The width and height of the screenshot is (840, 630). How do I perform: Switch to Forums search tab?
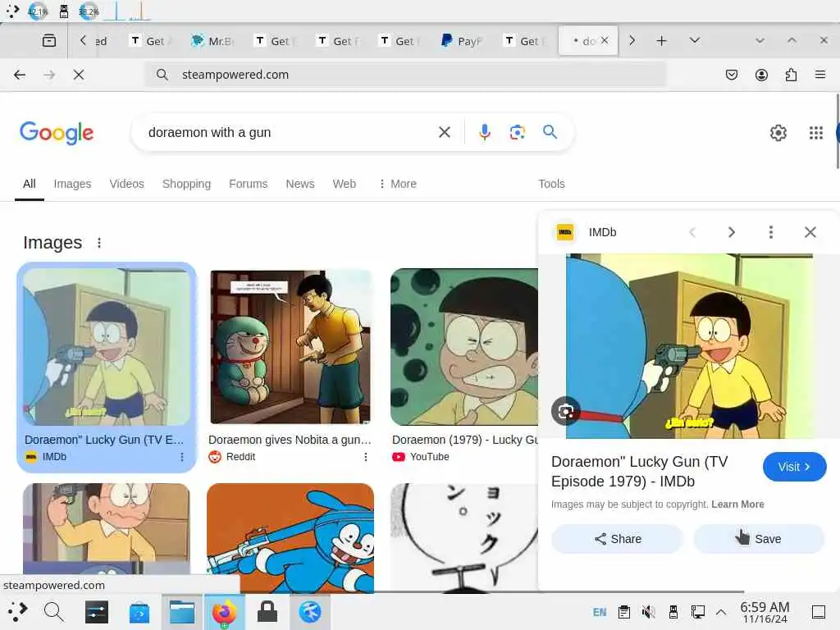tap(248, 184)
